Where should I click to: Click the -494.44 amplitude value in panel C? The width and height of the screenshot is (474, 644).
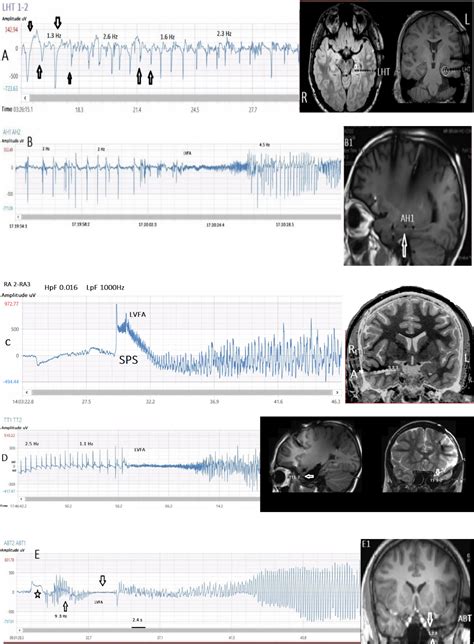click(x=11, y=382)
